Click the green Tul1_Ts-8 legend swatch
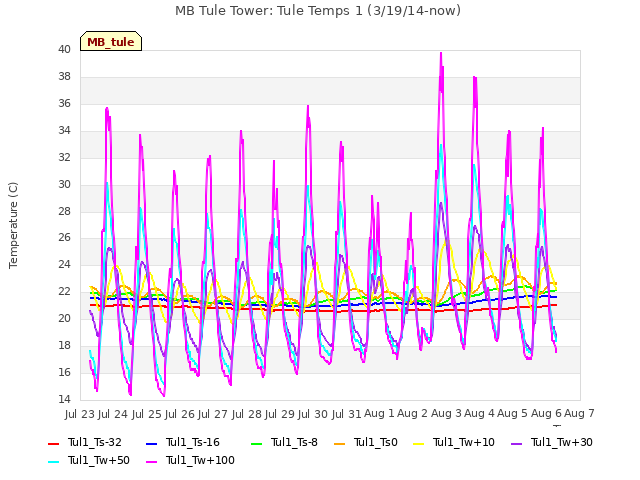Screen dimensions: 640x480 click(x=256, y=443)
